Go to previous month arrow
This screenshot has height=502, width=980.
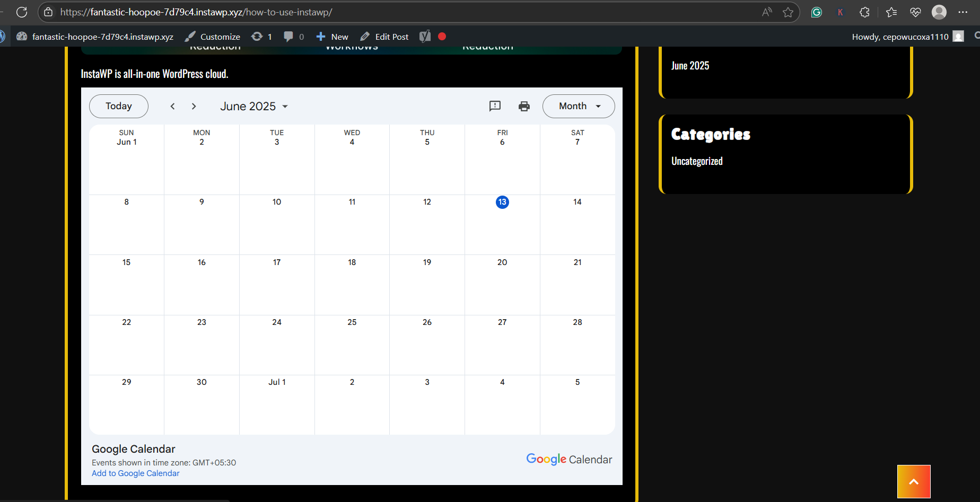[172, 106]
